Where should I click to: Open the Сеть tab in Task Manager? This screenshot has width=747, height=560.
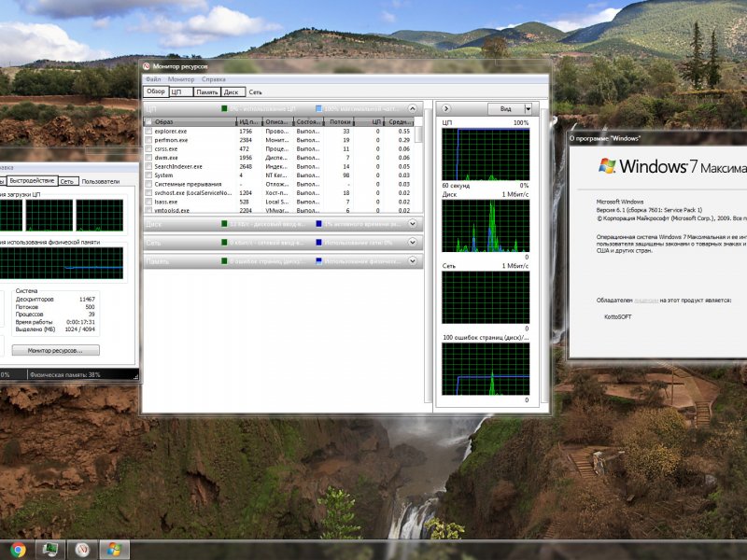tap(67, 181)
